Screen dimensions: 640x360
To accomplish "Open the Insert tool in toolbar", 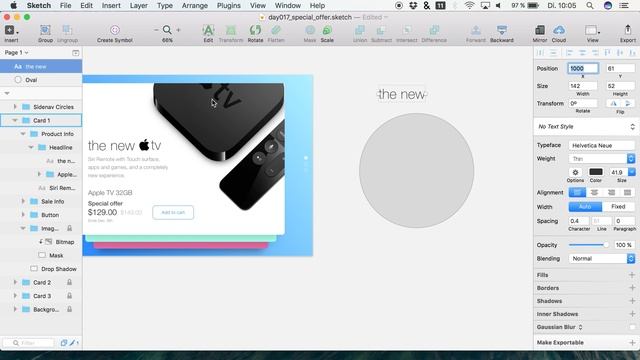I will pos(11,30).
